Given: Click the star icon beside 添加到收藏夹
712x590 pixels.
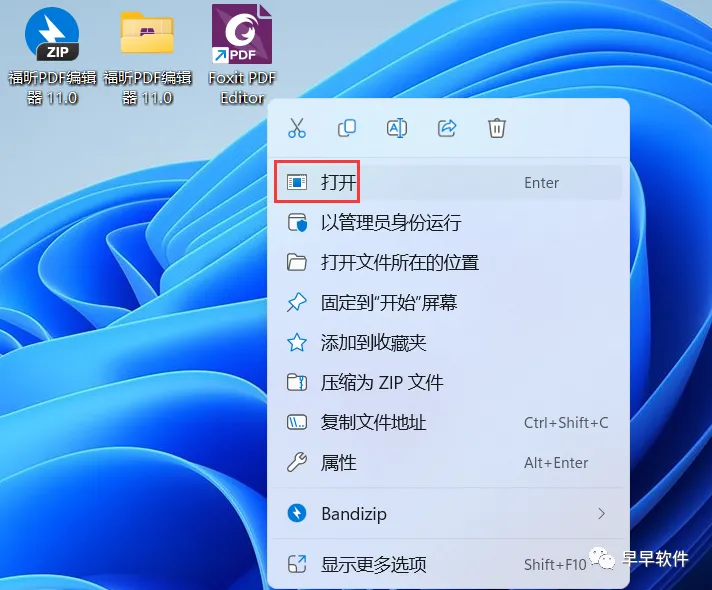Looking at the screenshot, I should click(x=297, y=342).
